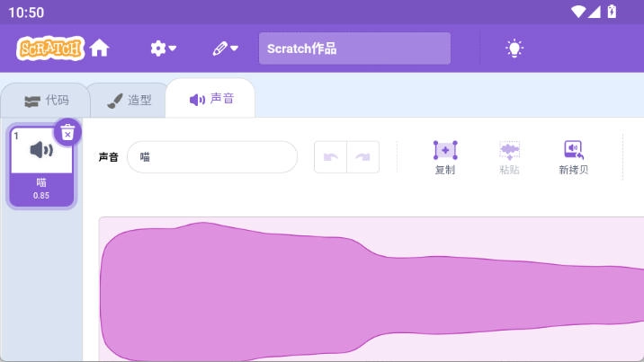Click the Scratch logo
This screenshot has height=362, width=644.
tap(49, 48)
